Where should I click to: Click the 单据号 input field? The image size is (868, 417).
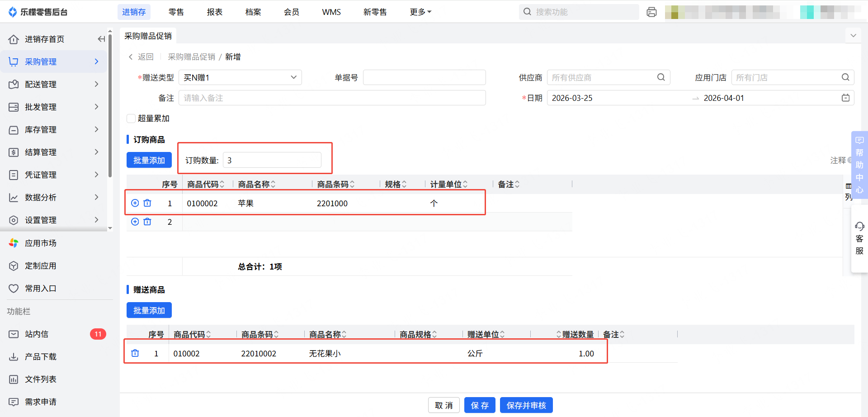click(425, 77)
